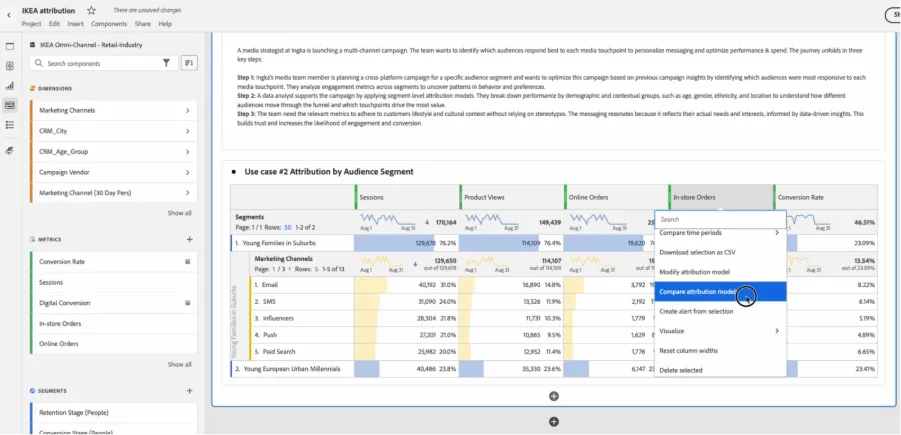The image size is (901, 435).
Task: Select the Influencers channel row
Action: 302,318
